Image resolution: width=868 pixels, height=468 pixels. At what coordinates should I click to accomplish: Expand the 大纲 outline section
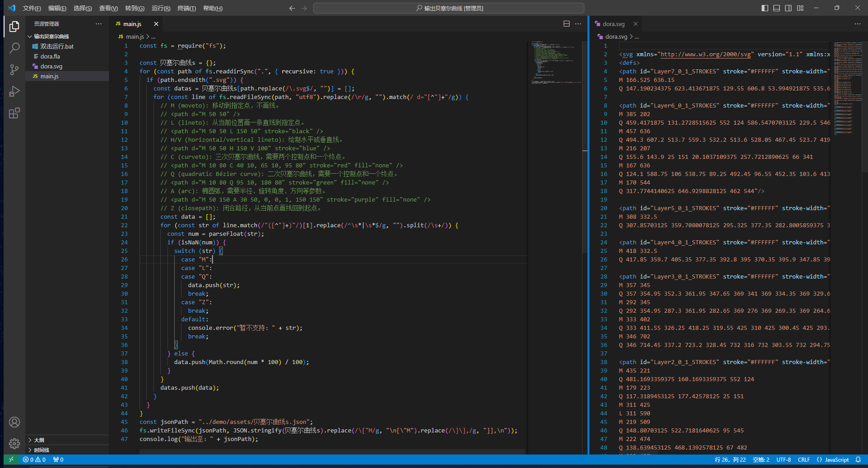tap(39, 440)
